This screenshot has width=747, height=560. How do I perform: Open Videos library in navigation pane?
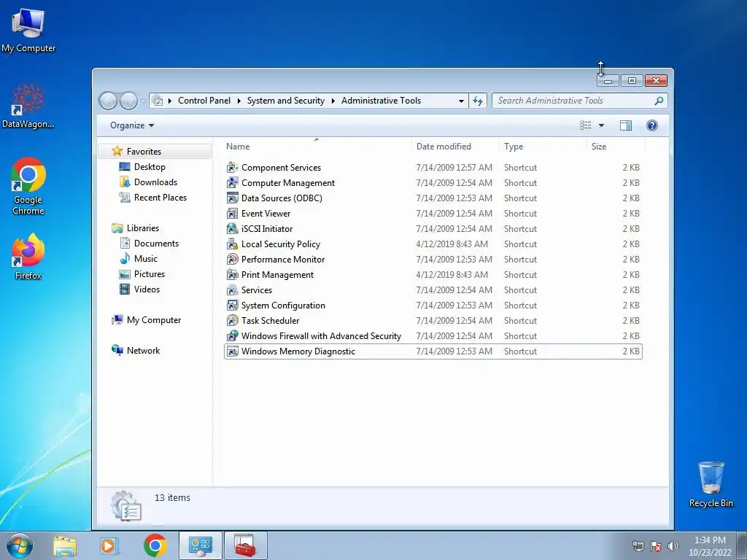pos(146,289)
